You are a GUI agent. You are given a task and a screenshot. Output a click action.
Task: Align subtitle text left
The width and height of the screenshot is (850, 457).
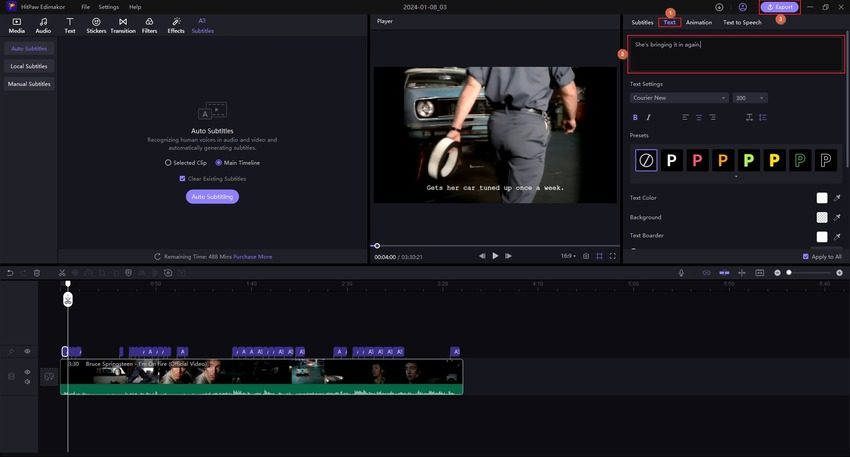pyautogui.click(x=685, y=117)
